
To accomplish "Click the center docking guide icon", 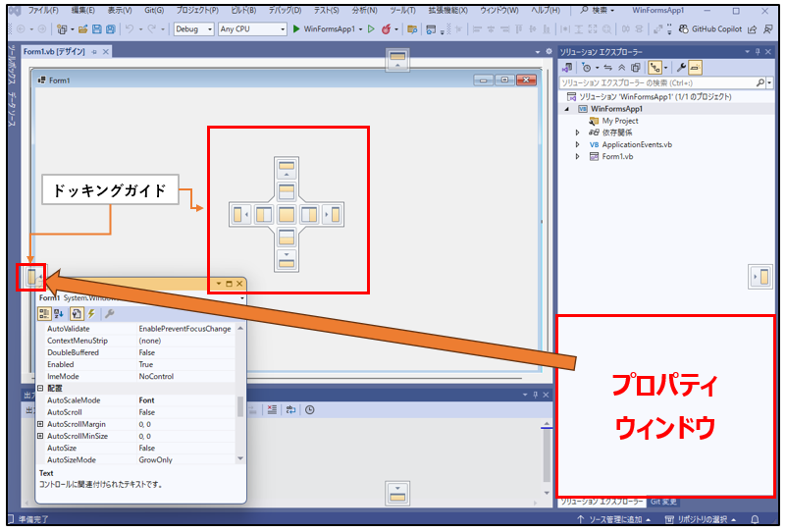I will pyautogui.click(x=288, y=213).
